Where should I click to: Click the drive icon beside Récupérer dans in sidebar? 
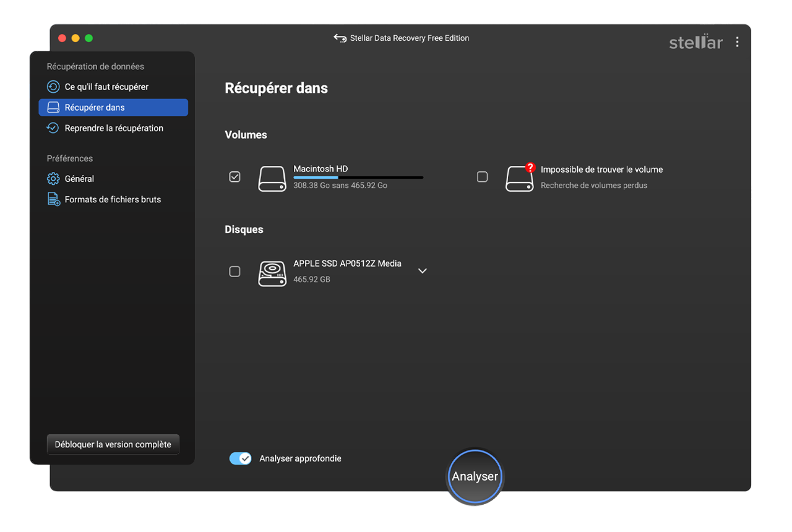coord(53,108)
